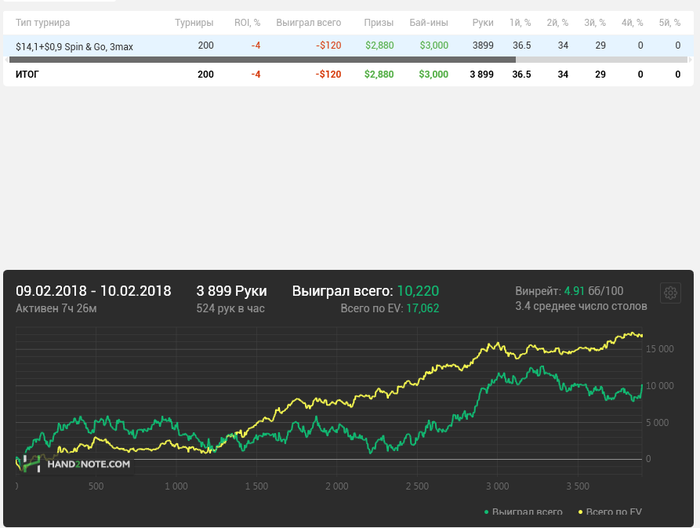Sort by the Турниры column header

[x=194, y=23]
